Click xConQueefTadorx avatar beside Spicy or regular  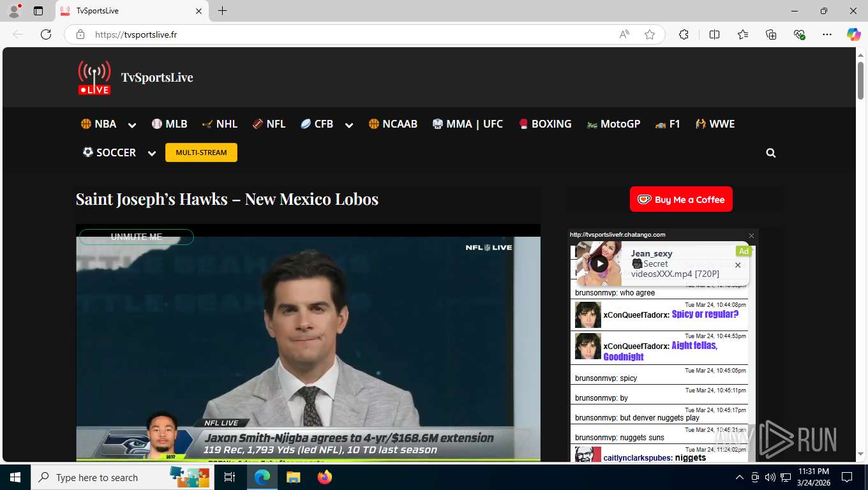click(x=588, y=315)
